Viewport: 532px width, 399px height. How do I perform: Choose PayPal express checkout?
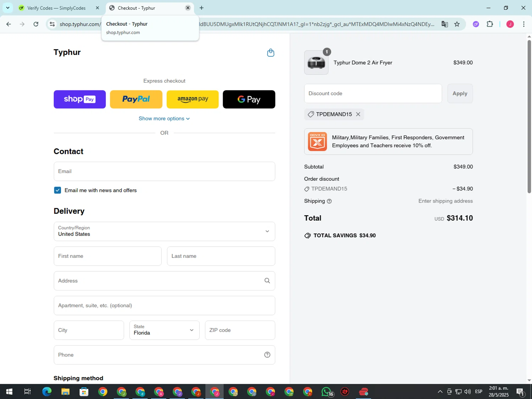(x=136, y=99)
